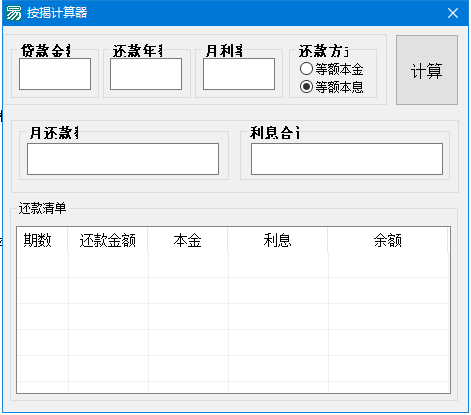Click the 本金 column header
Screen dimensions: 471x415
coord(188,240)
